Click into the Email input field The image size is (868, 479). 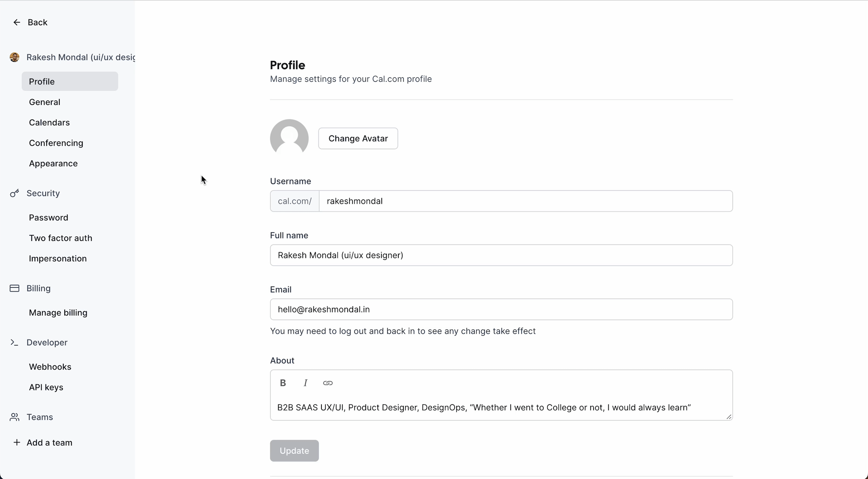(501, 309)
